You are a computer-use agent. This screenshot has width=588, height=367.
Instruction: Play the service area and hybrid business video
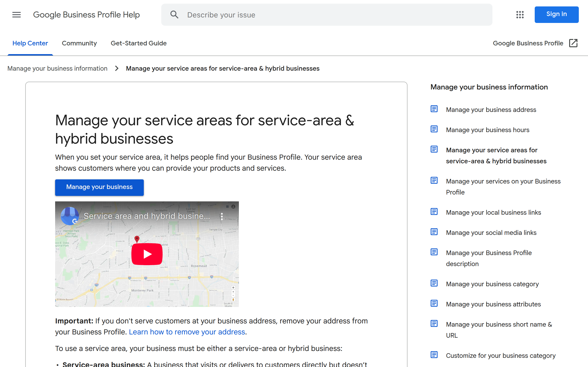[147, 254]
